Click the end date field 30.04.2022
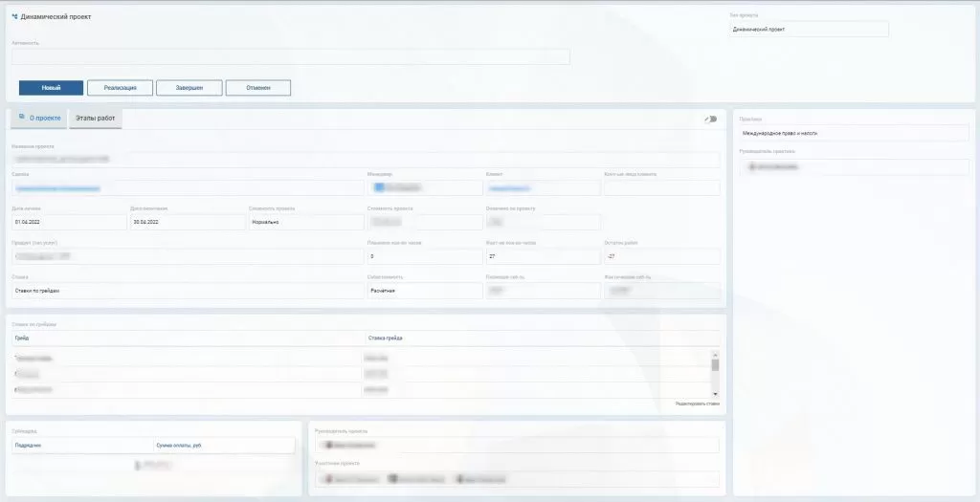980x502 pixels. [186, 222]
